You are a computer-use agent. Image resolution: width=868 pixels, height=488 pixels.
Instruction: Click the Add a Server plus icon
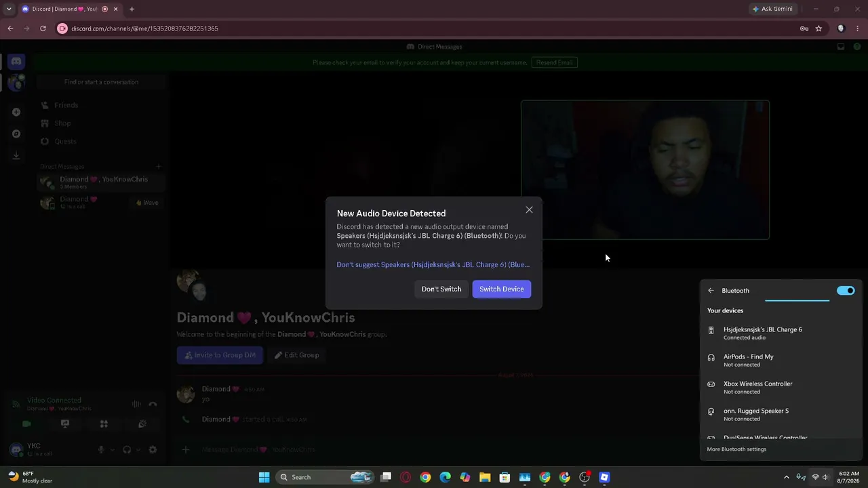click(16, 112)
